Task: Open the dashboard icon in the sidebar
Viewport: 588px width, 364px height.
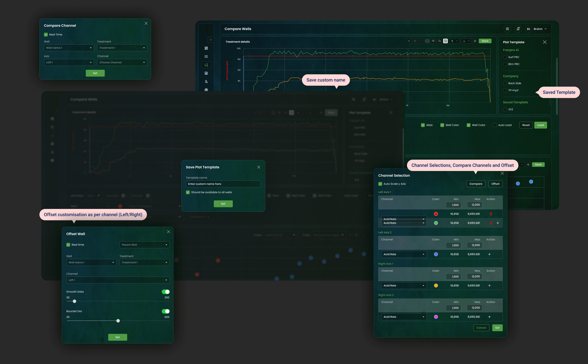Action: tap(206, 48)
